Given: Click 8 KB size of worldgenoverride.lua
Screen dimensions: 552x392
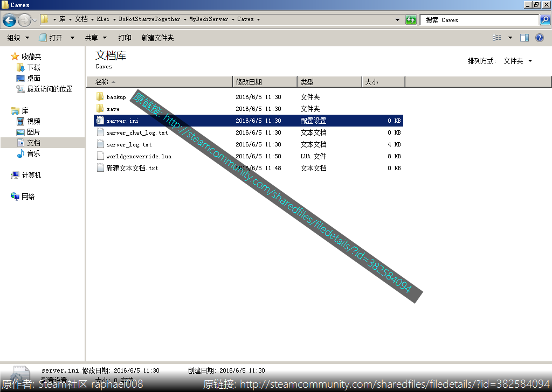Looking at the screenshot, I should (x=394, y=156).
